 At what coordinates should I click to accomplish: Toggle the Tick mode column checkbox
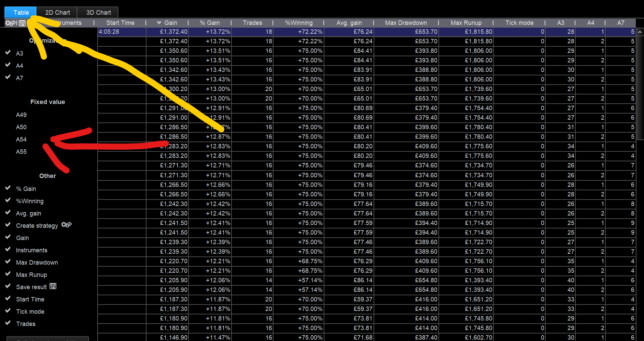[8, 311]
